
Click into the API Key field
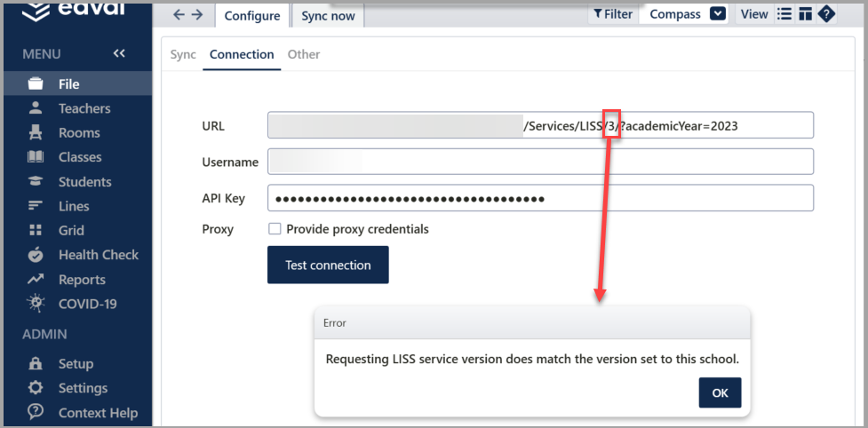[540, 198]
